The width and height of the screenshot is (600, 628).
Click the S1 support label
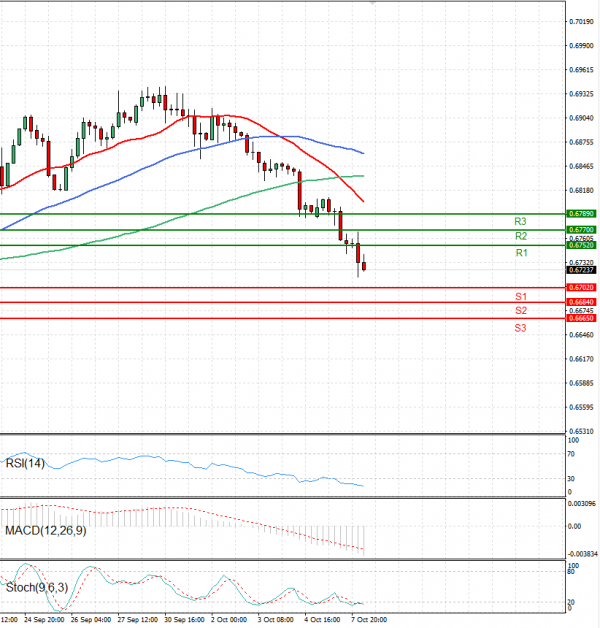pos(521,297)
